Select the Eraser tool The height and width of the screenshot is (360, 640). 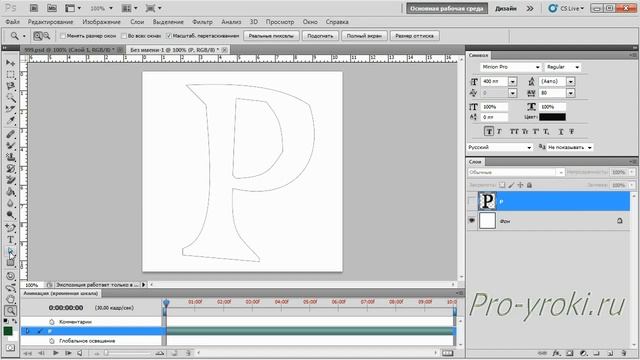point(11,180)
